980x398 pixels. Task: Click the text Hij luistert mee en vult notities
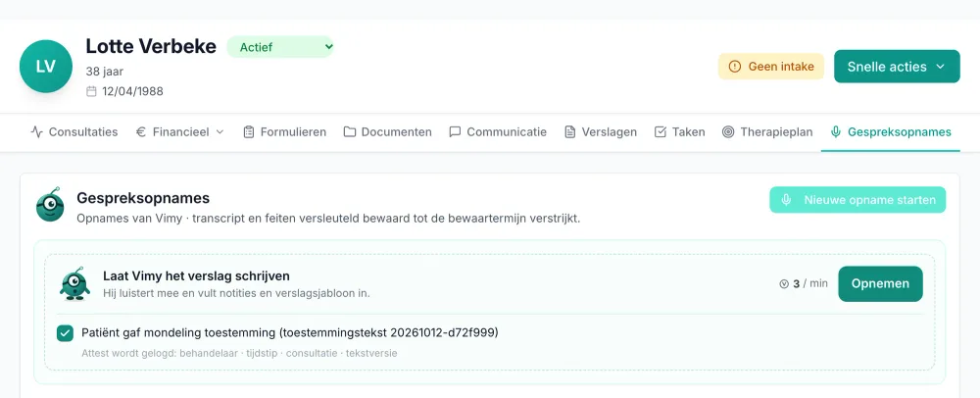coord(236,293)
